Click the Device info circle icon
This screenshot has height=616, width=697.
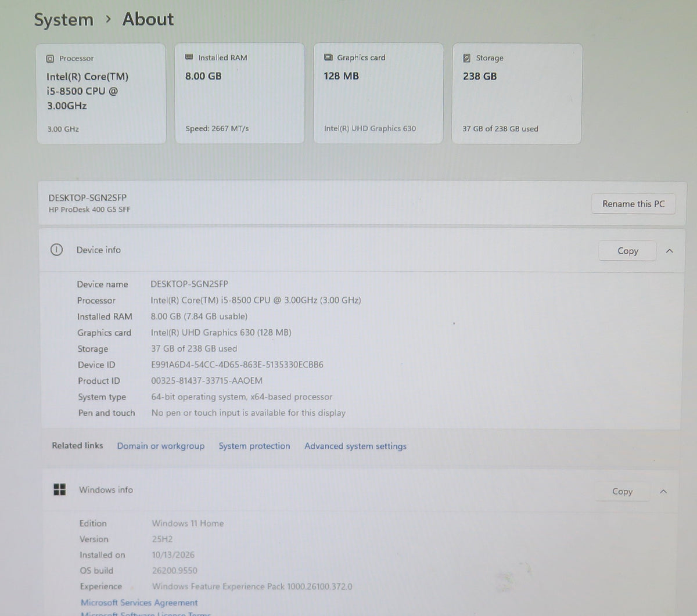(56, 250)
